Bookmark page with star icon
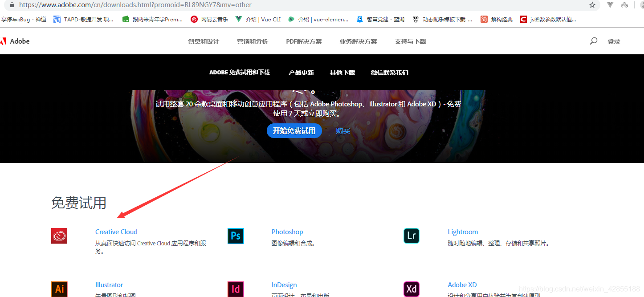Image resolution: width=644 pixels, height=297 pixels. coord(592,5)
